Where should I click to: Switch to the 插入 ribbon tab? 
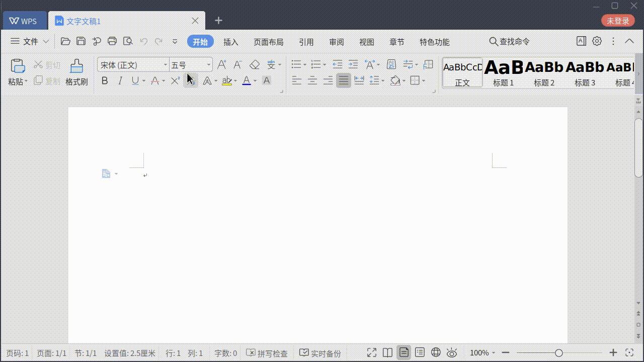click(x=230, y=42)
